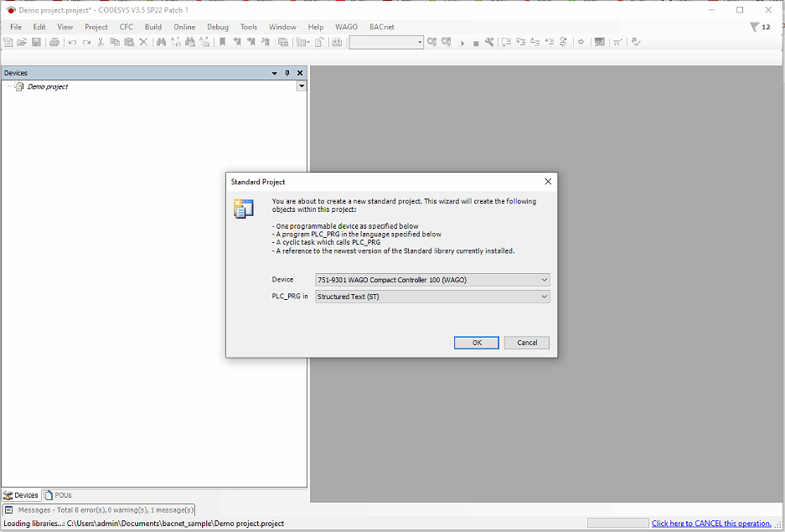Click the Paste clipboard icon

pos(129,42)
